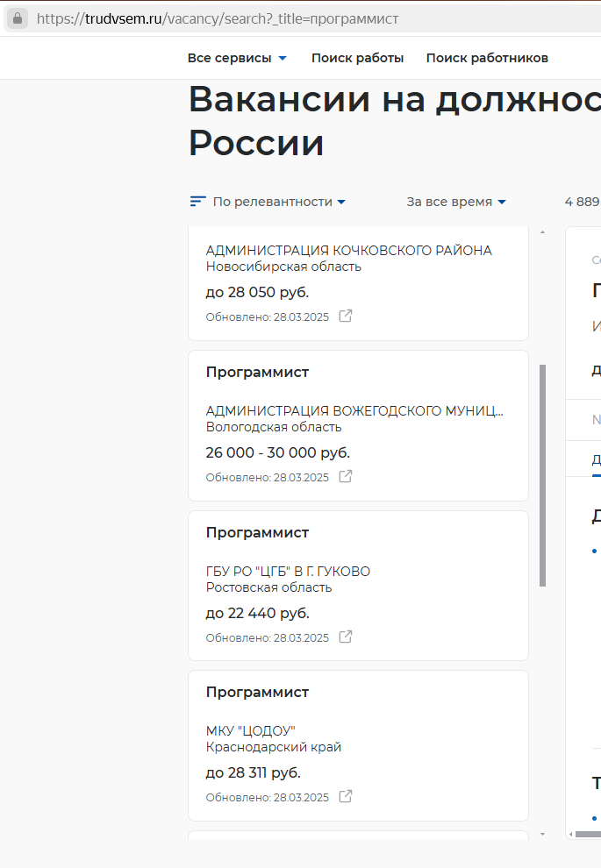Select Поиск работников in the top menu

tap(487, 58)
